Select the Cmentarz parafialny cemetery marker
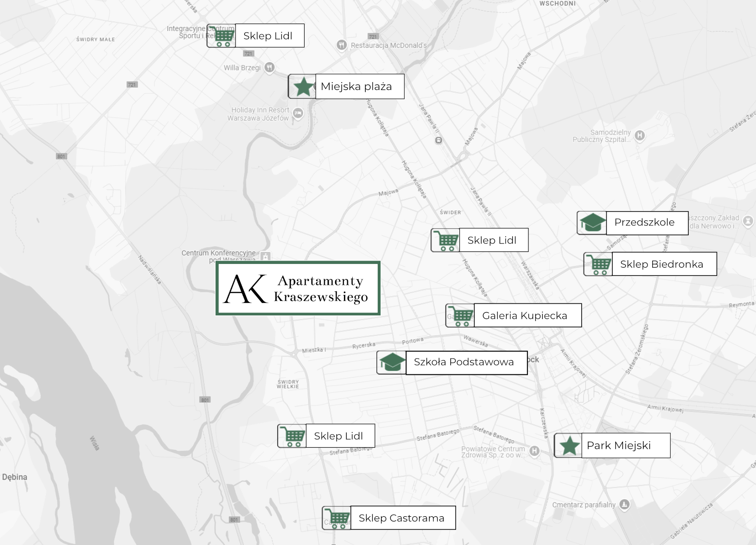 624,504
